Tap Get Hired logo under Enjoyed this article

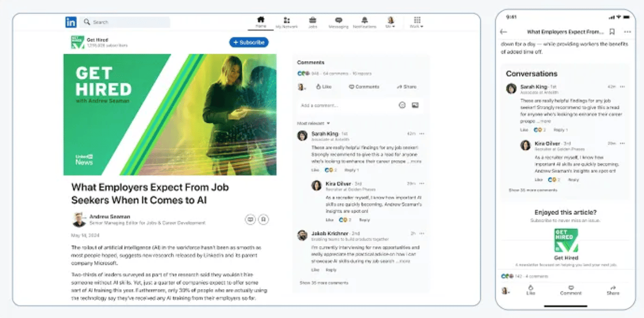pyautogui.click(x=565, y=240)
